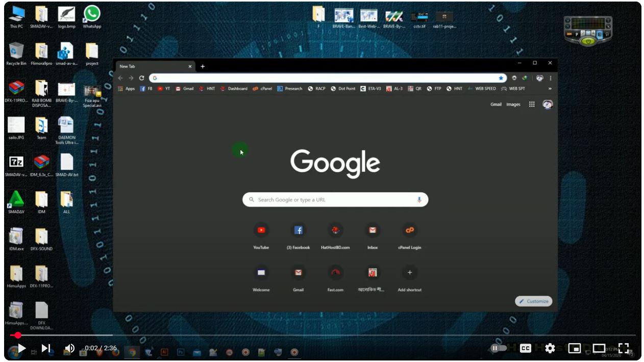The width and height of the screenshot is (644, 362).
Task: Play the video
Action: (21, 348)
